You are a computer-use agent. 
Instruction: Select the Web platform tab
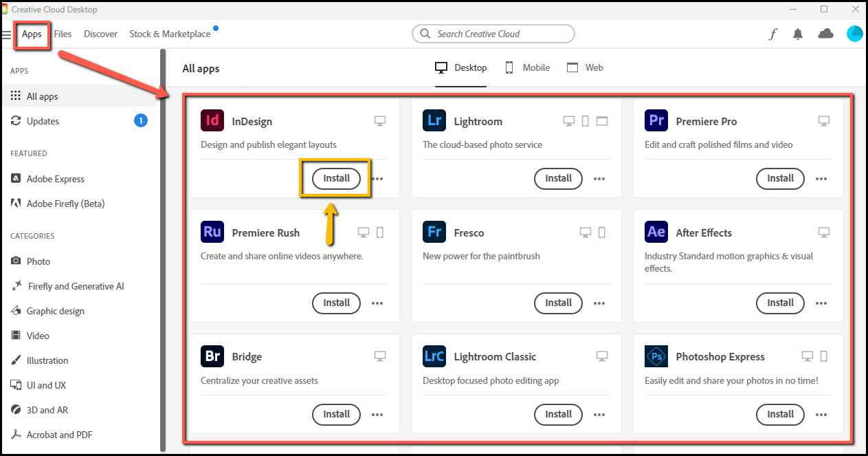click(x=585, y=67)
